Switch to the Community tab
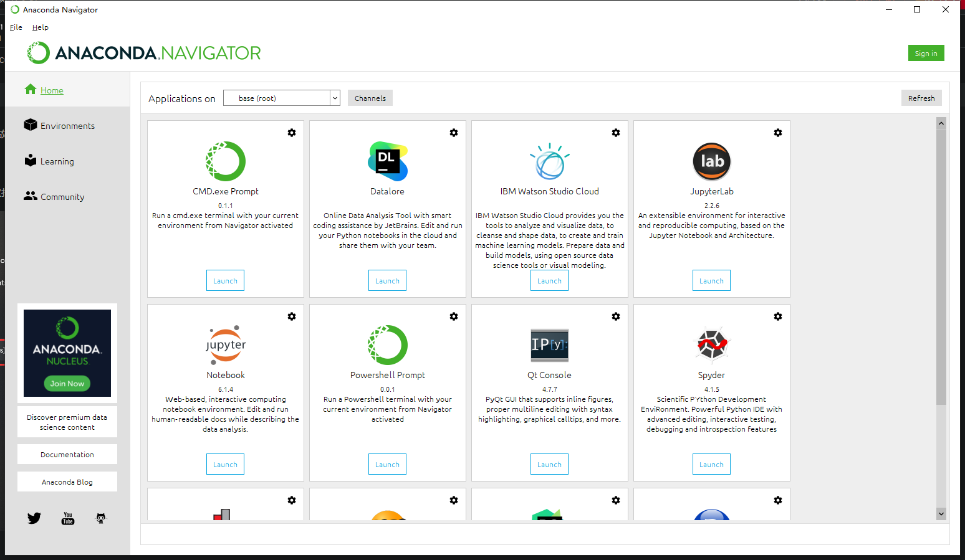 [x=67, y=196]
